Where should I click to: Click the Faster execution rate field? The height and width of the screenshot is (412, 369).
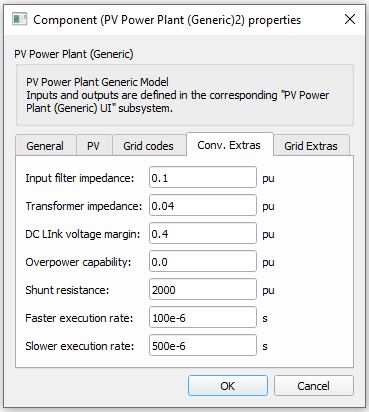click(203, 318)
